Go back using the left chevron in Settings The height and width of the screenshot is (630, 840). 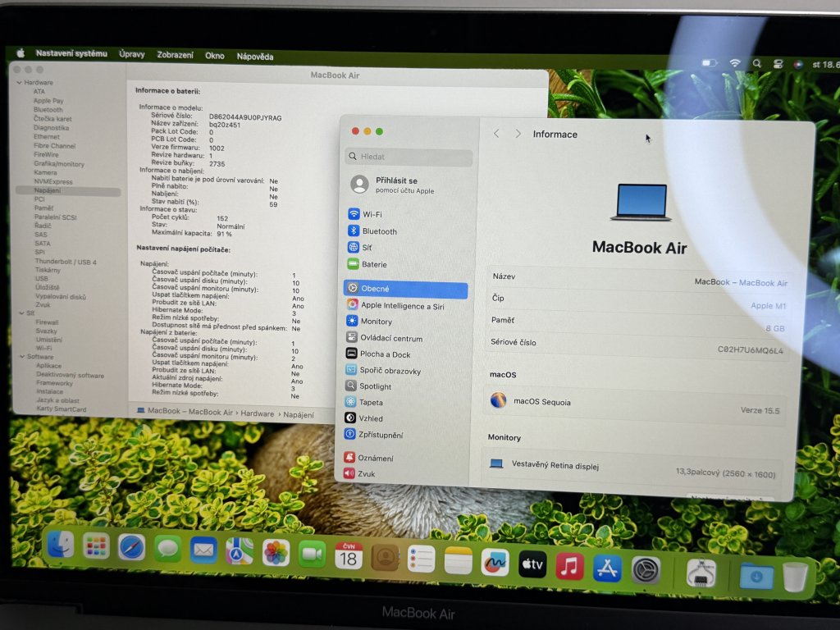496,134
